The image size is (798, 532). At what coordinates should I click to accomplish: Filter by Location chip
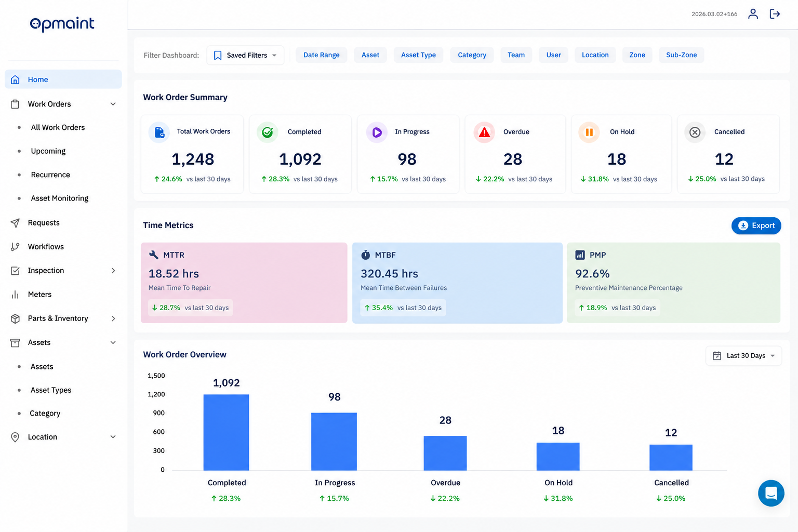point(595,55)
